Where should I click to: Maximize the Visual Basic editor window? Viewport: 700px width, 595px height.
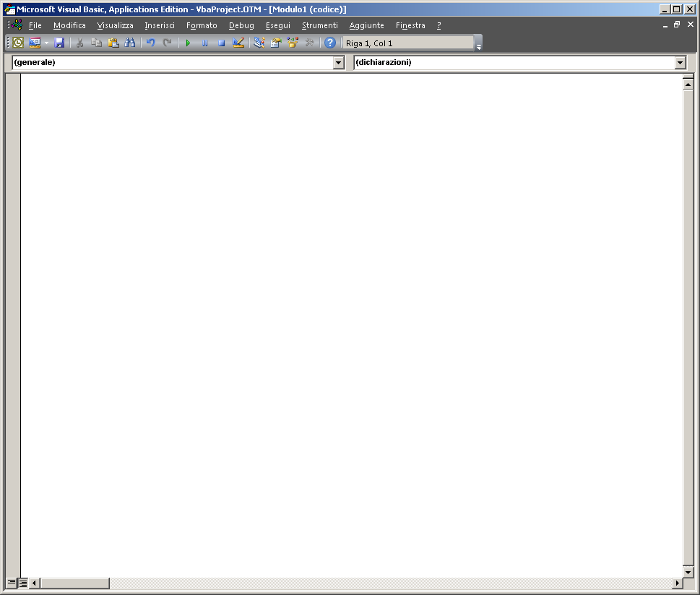pyautogui.click(x=677, y=9)
